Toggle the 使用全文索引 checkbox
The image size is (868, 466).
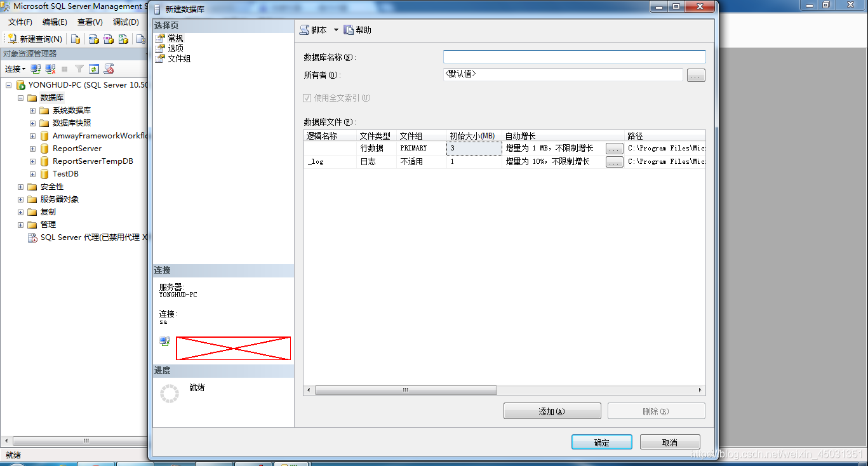click(x=307, y=98)
